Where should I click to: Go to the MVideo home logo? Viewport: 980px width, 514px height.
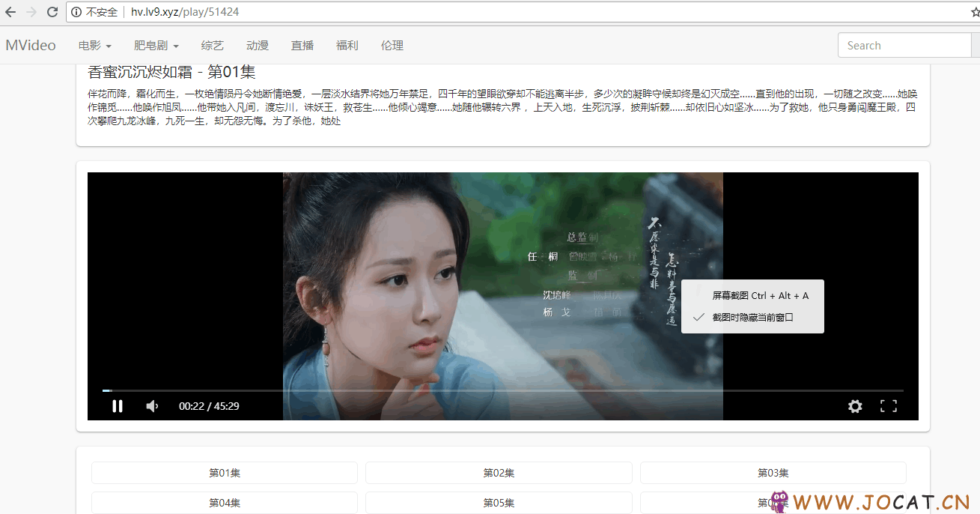pos(31,46)
